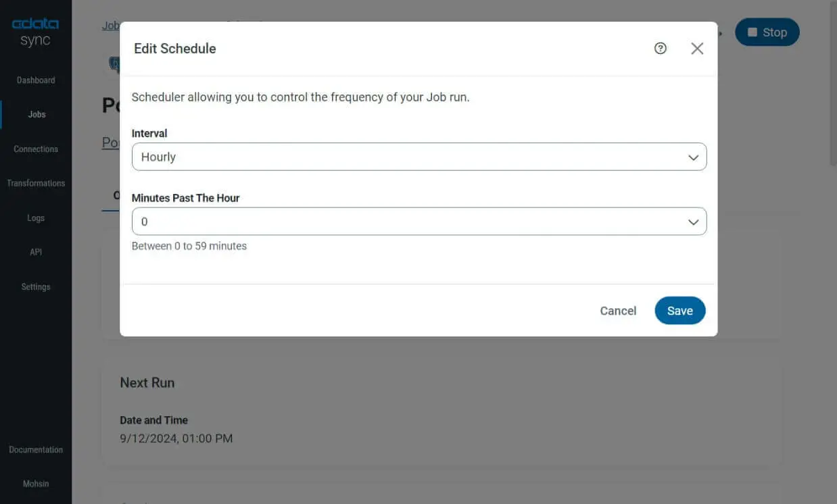Viewport: 837px width, 504px height.
Task: Expand the Minutes Past The Hour dropdown
Action: 419,222
